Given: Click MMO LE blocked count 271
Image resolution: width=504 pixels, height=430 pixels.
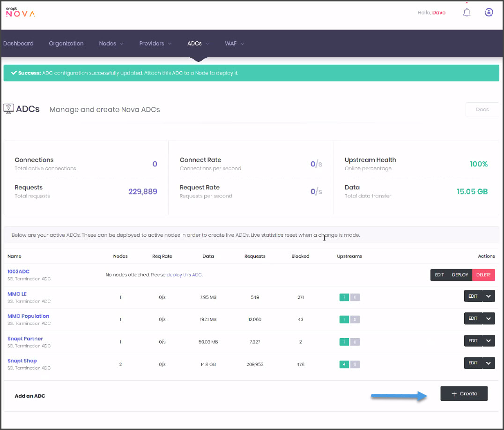Looking at the screenshot, I should (301, 297).
